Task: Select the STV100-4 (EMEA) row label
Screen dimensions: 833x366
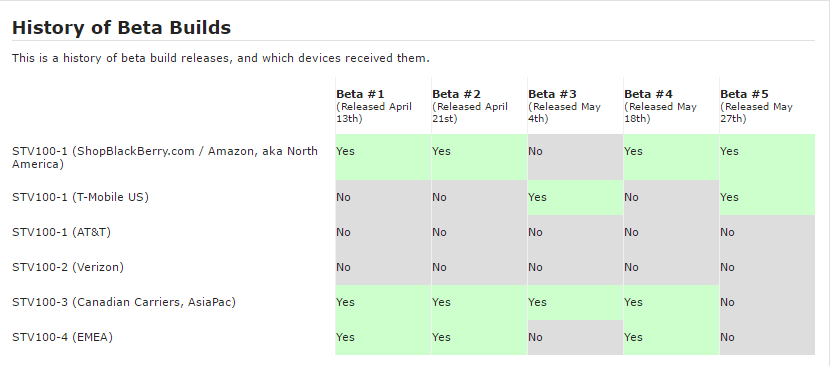Action: click(x=62, y=337)
